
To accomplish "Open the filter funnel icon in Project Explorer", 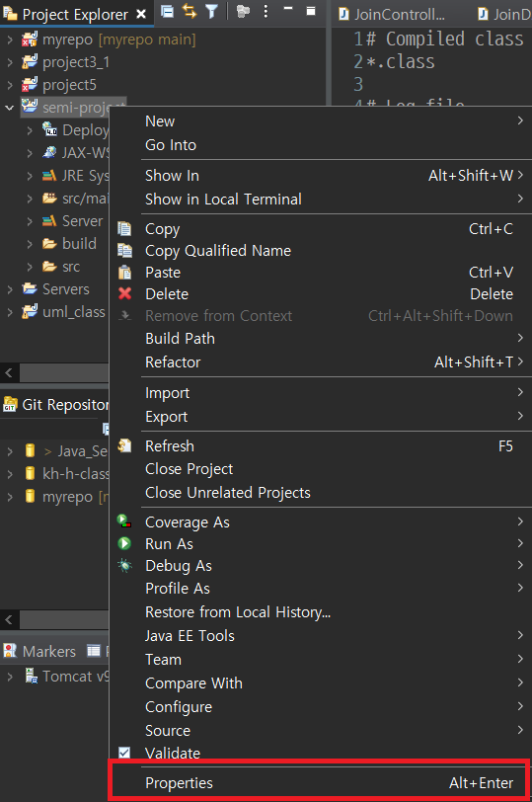I will click(211, 11).
